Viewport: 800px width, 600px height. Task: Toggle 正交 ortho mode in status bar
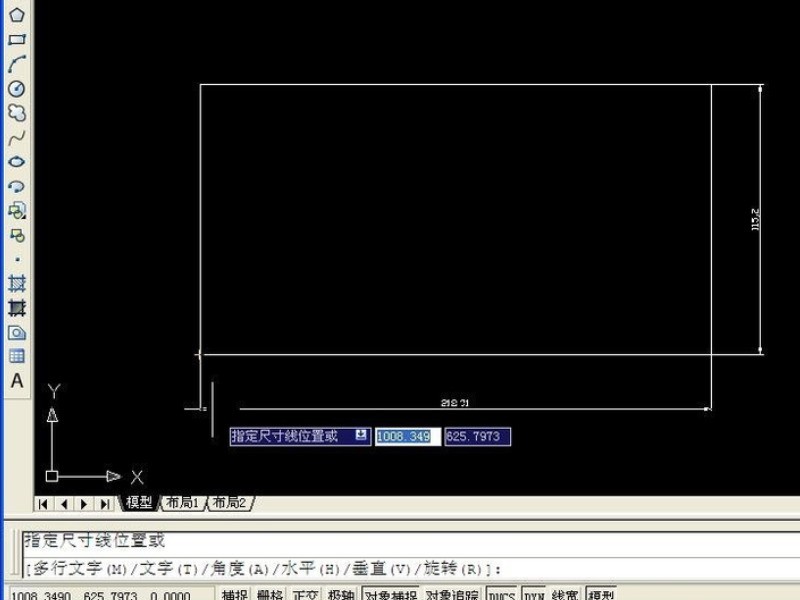(305, 594)
